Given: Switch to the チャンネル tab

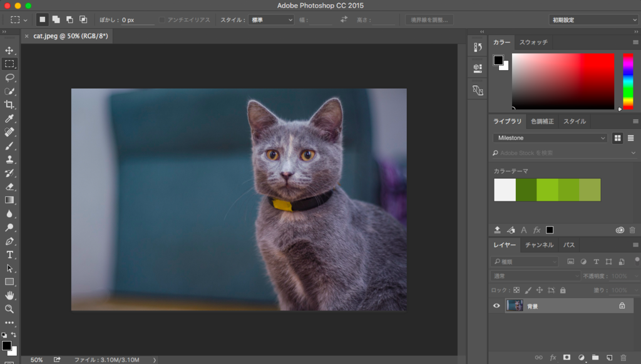Looking at the screenshot, I should tap(538, 245).
